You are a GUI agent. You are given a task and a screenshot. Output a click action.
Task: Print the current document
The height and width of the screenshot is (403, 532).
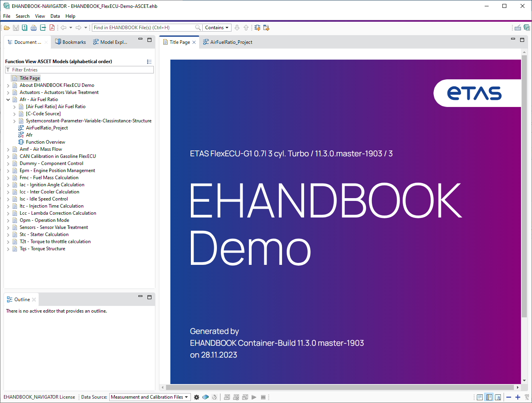[x=34, y=27]
